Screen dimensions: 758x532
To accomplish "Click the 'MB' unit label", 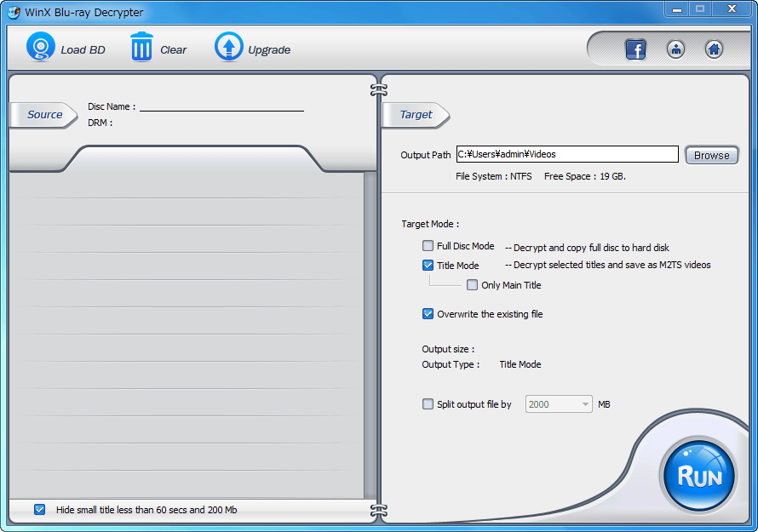I will pyautogui.click(x=605, y=404).
